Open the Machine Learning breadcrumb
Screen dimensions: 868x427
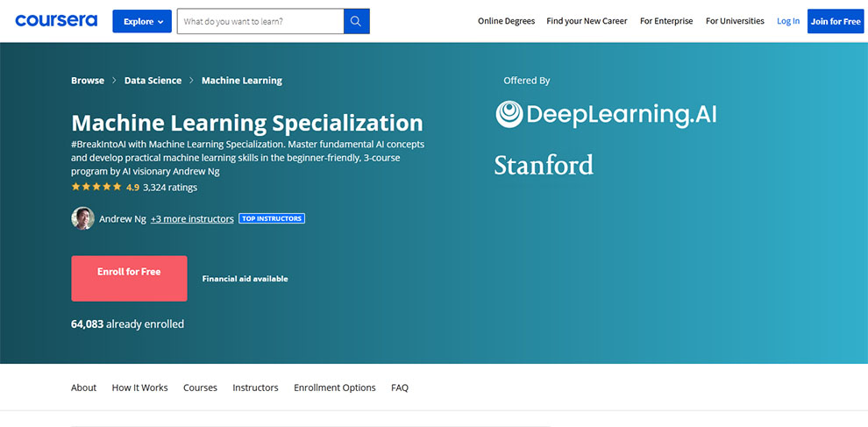(242, 81)
